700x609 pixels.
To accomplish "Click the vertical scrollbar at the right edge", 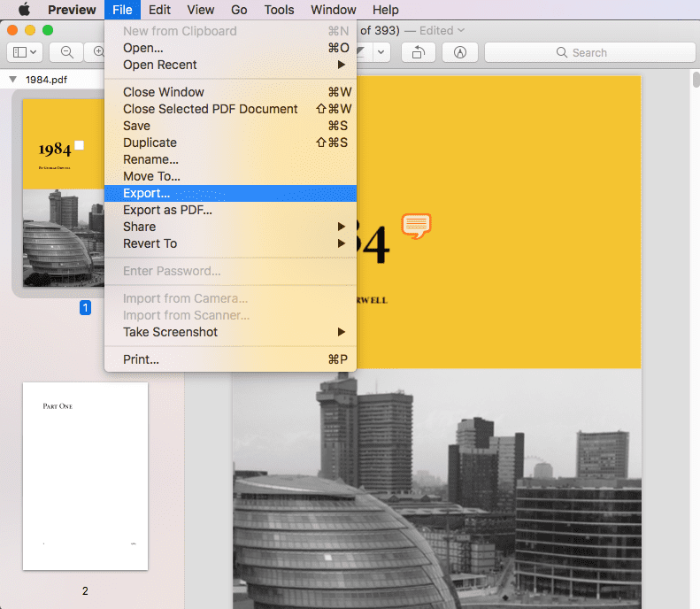I will [696, 266].
